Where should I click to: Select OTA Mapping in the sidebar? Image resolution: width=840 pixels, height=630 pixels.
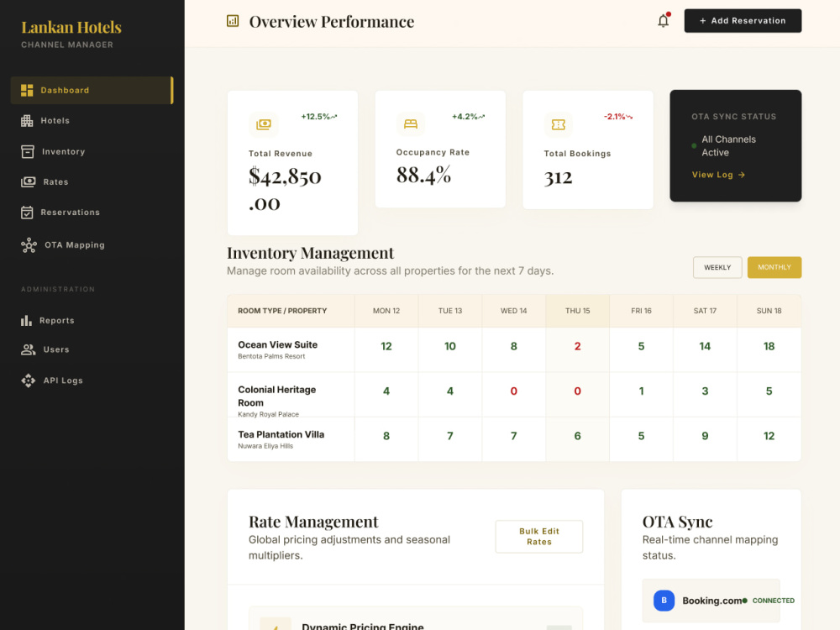point(92,244)
